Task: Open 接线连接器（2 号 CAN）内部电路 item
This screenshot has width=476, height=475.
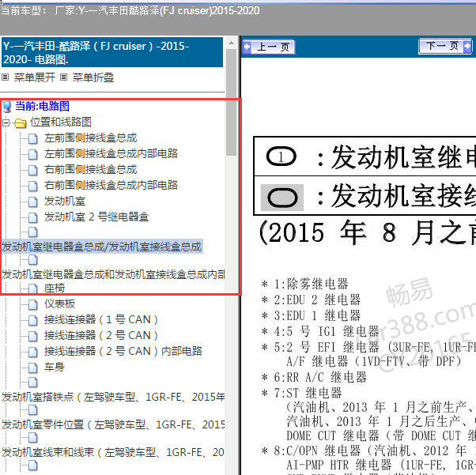Action: click(x=123, y=351)
